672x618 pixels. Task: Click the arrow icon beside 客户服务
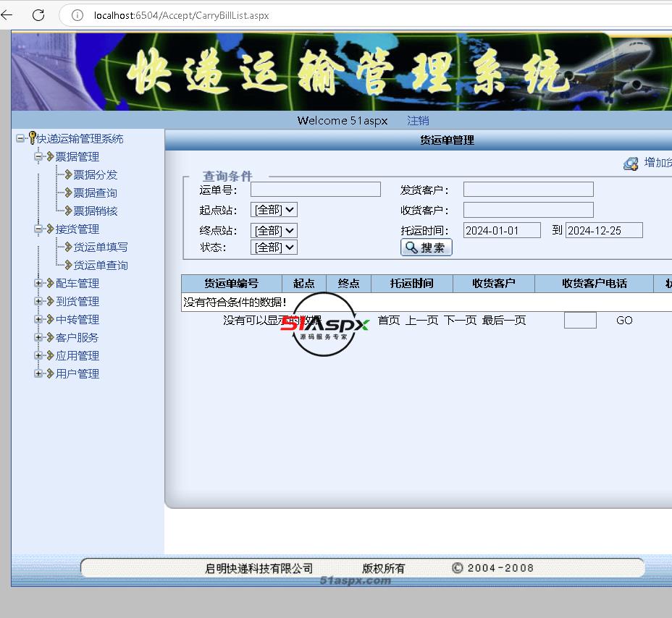(x=50, y=337)
